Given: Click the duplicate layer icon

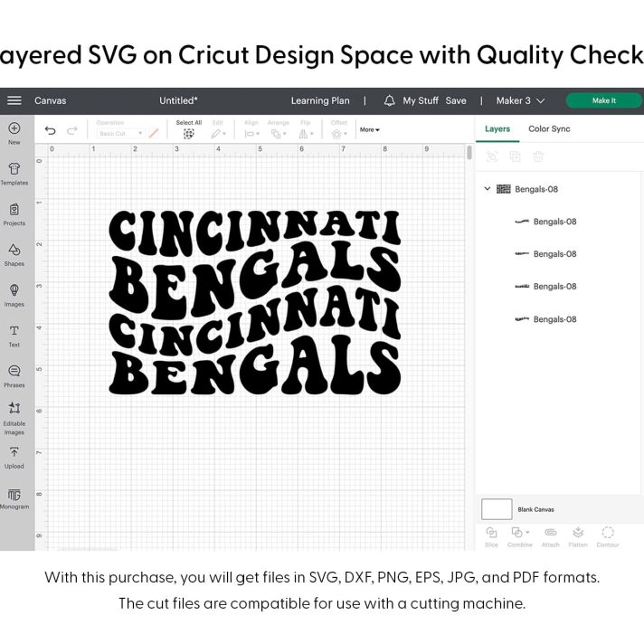Looking at the screenshot, I should click(515, 156).
